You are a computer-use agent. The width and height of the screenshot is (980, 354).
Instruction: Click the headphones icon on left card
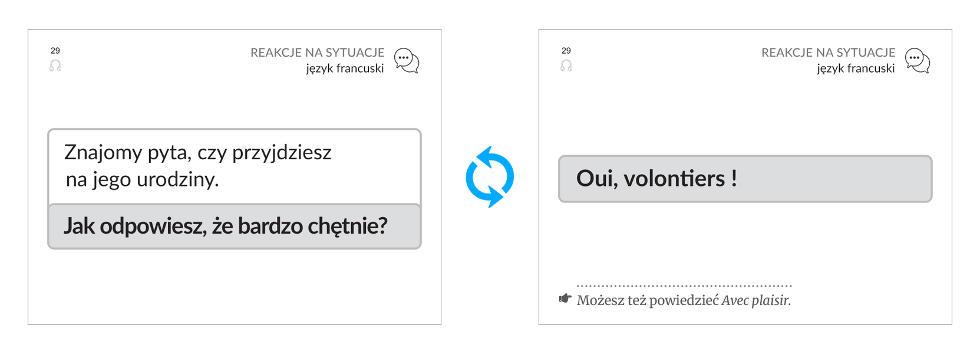point(55,65)
